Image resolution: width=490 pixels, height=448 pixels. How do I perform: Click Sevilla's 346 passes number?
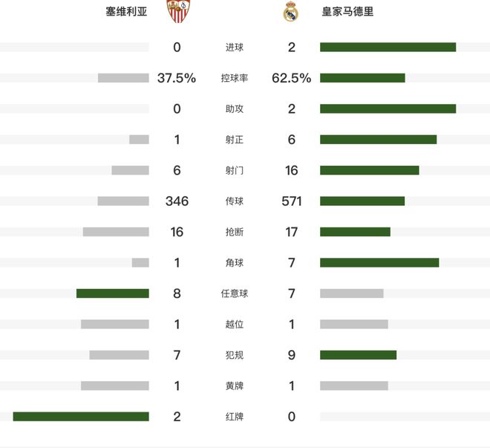pos(177,201)
